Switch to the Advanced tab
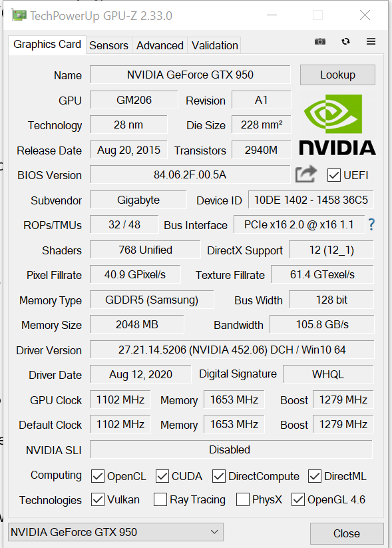The height and width of the screenshot is (548, 392). pos(160,45)
